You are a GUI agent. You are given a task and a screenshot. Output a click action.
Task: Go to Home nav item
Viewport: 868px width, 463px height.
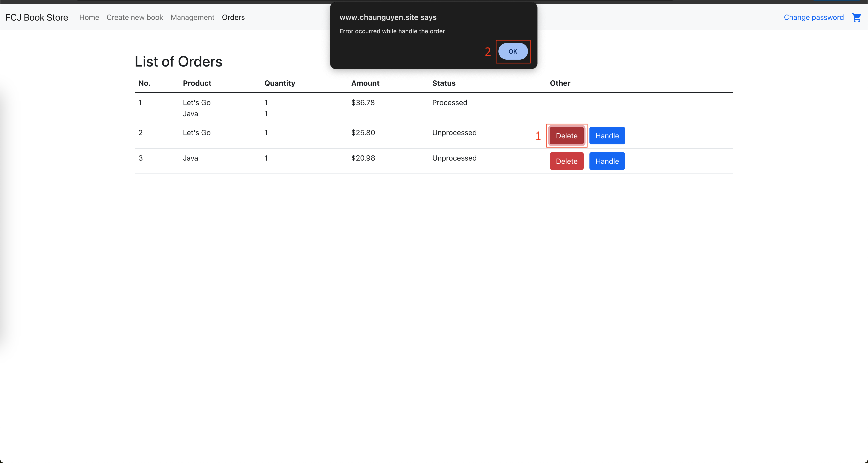(x=89, y=17)
